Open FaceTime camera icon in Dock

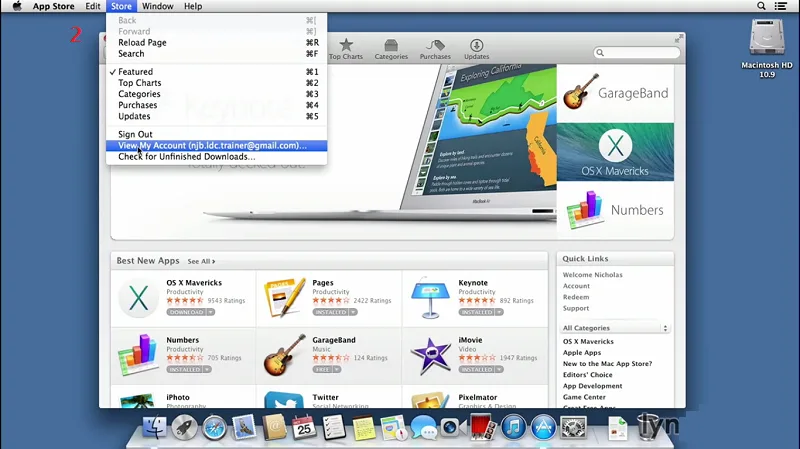tap(453, 427)
